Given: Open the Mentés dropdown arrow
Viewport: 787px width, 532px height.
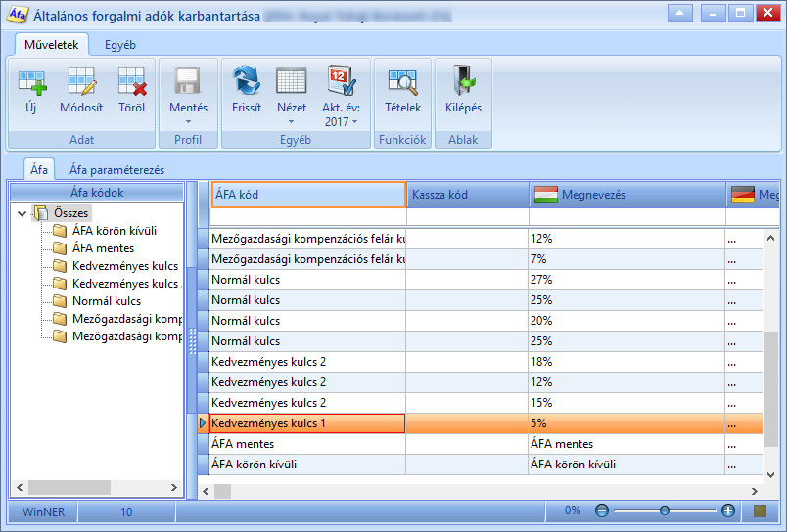Looking at the screenshot, I should [188, 122].
